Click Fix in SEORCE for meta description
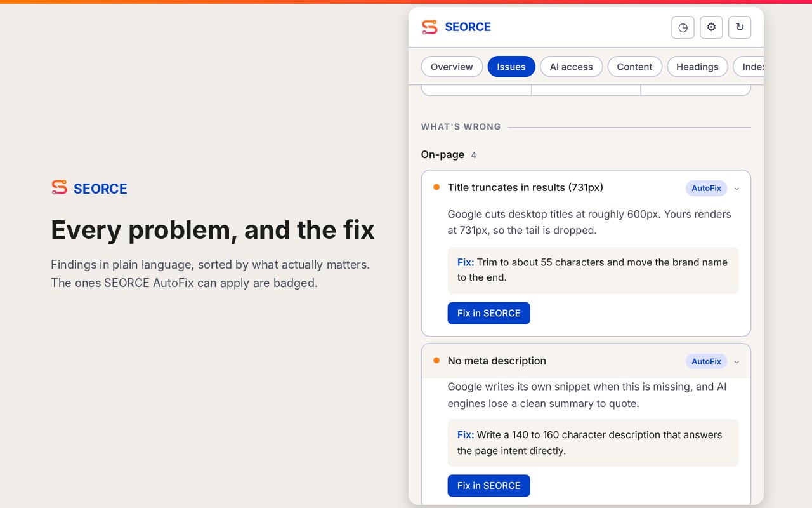 click(488, 486)
